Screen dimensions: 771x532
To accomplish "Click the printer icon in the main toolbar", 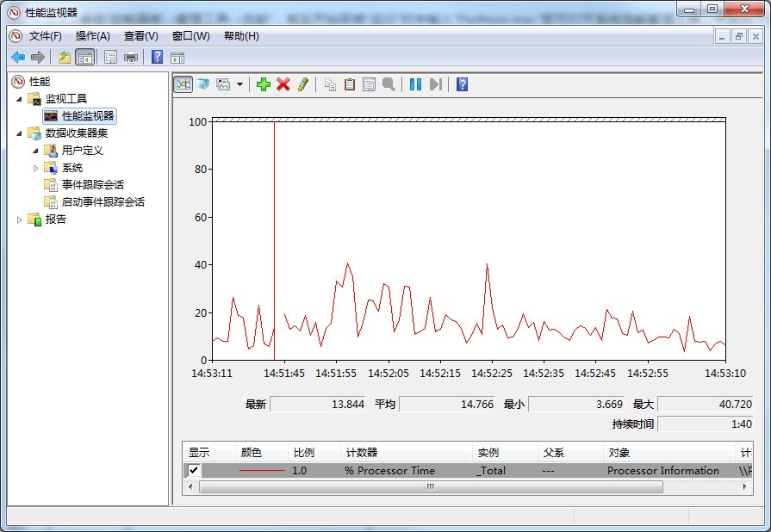I will coord(131,58).
